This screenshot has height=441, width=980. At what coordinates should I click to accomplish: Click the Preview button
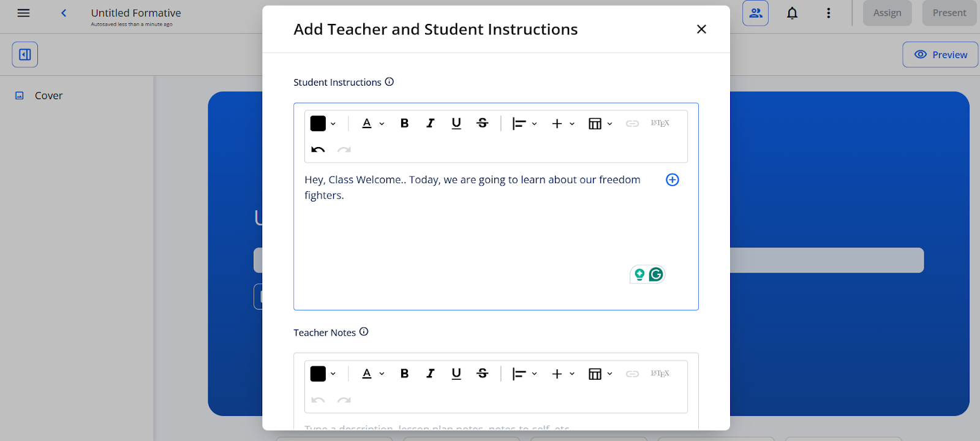click(941, 55)
